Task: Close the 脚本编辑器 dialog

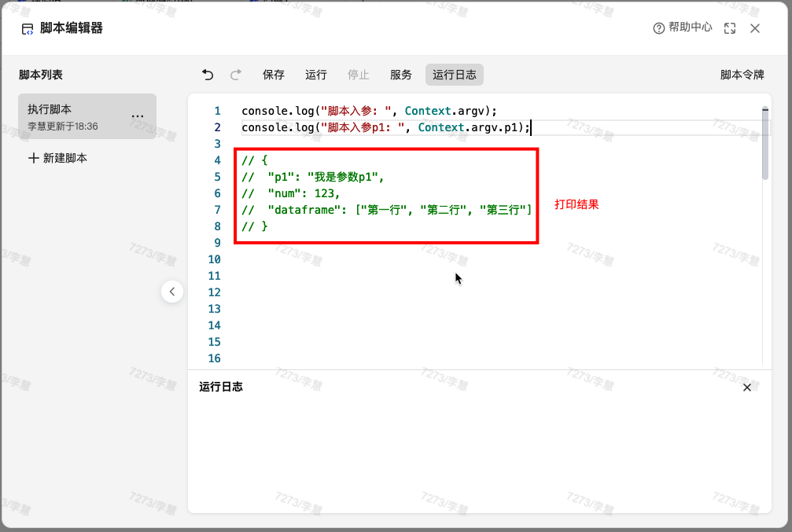Action: point(755,28)
